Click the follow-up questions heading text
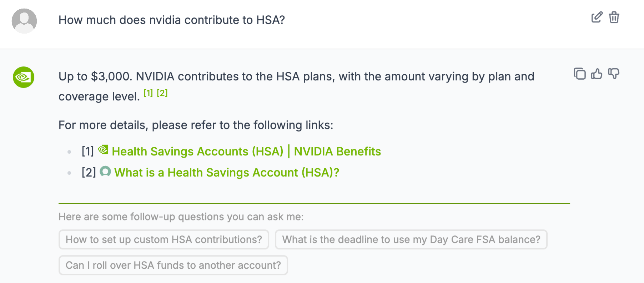The image size is (644, 283). [181, 217]
